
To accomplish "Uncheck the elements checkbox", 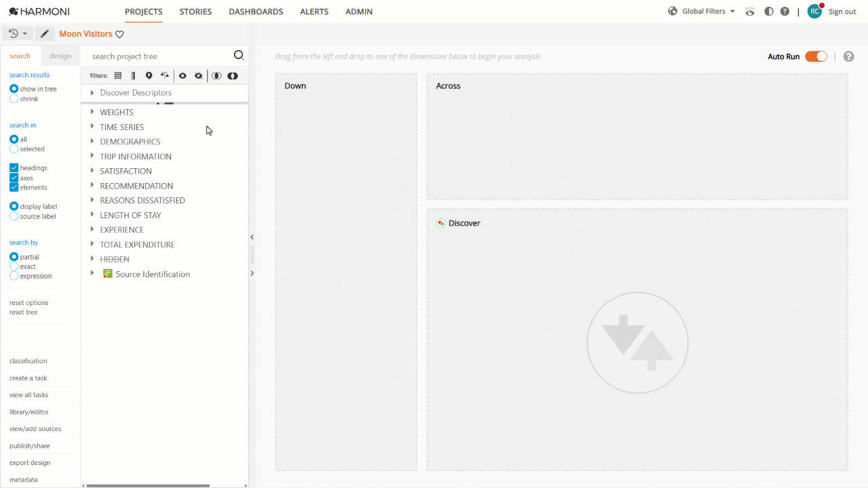I will pyautogui.click(x=14, y=187).
